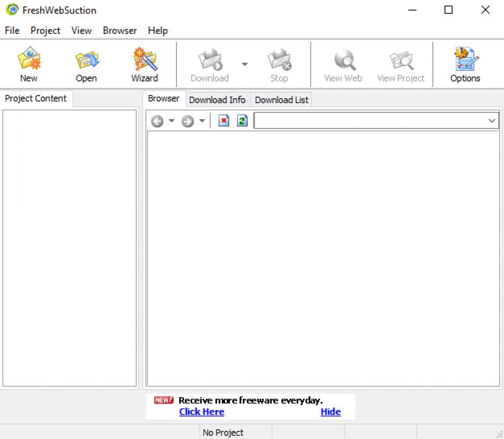
Task: Open an existing project with Open icon
Action: coord(87,60)
